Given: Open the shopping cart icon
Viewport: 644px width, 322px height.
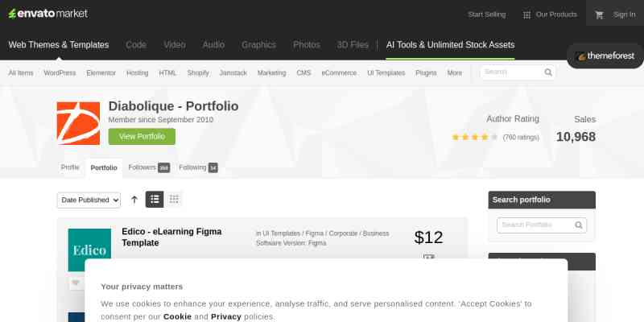Looking at the screenshot, I should [x=599, y=14].
